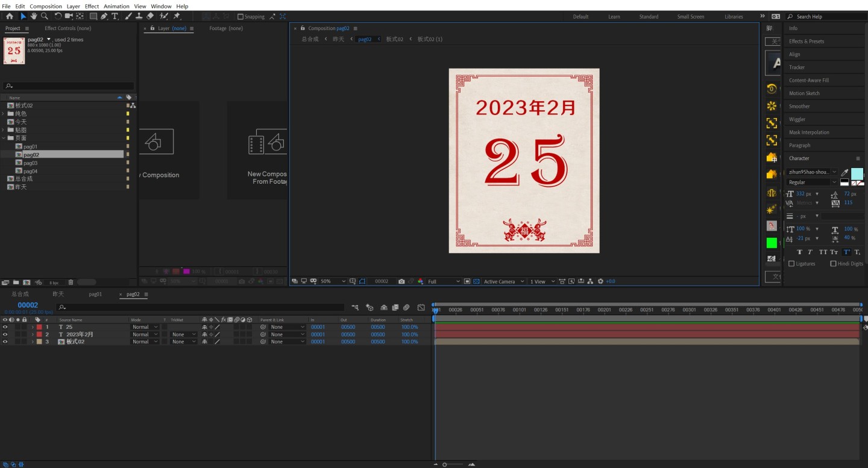Select the Brush tool
The image size is (868, 468).
[128, 16]
